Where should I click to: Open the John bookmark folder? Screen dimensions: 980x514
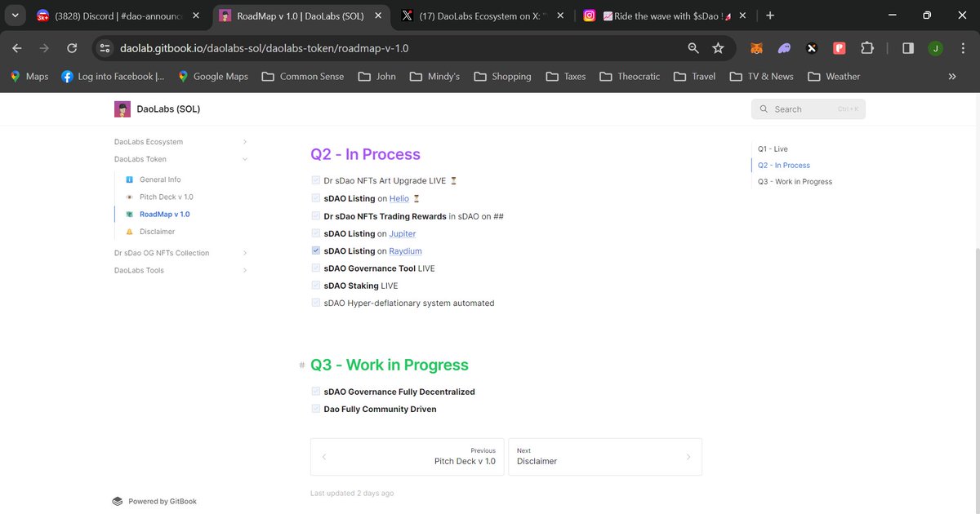click(377, 76)
